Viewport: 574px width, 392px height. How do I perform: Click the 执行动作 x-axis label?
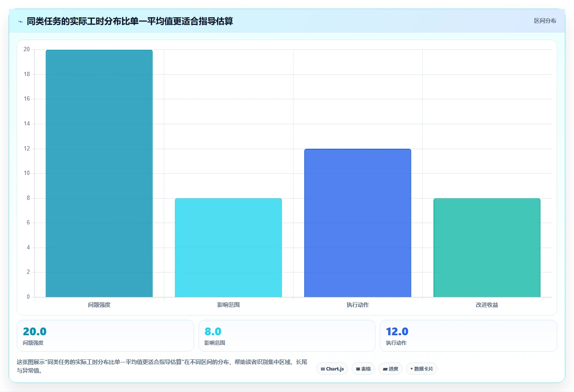358,305
